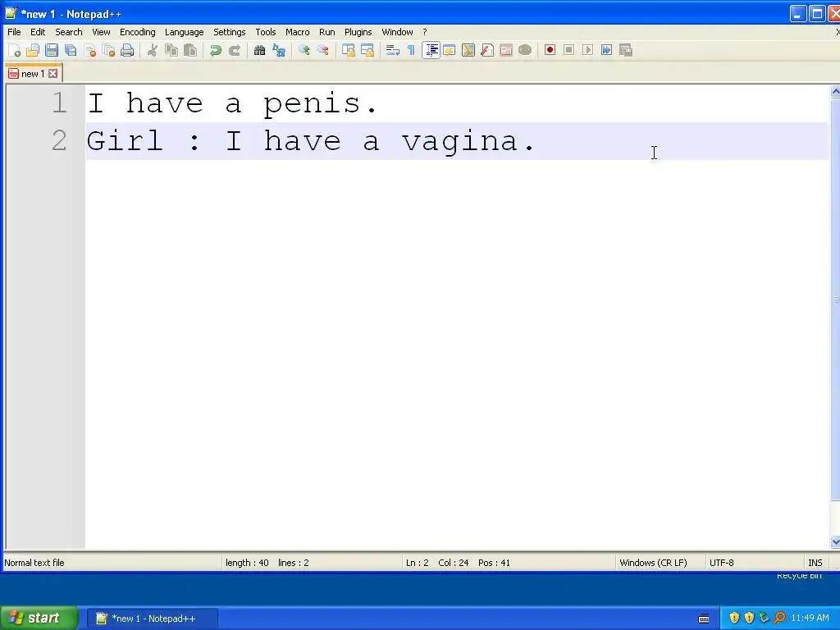Open the Window menu

398,32
